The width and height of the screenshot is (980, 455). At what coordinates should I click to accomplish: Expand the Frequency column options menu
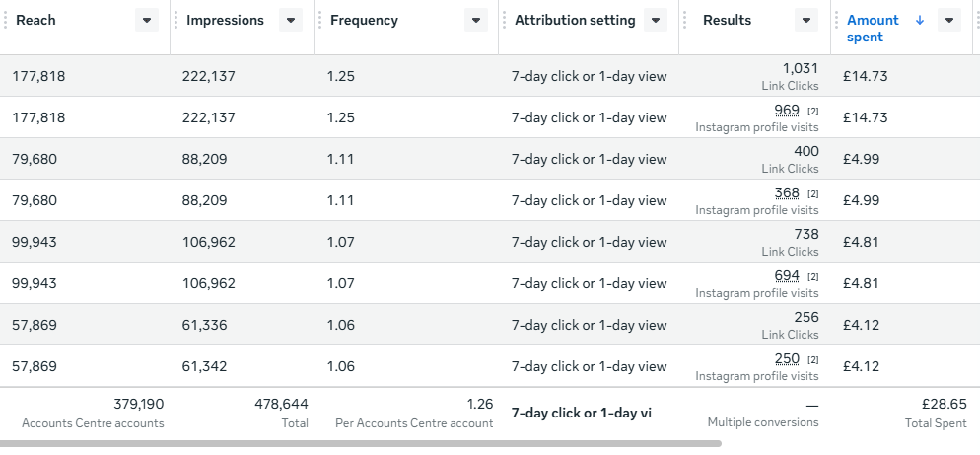(476, 20)
